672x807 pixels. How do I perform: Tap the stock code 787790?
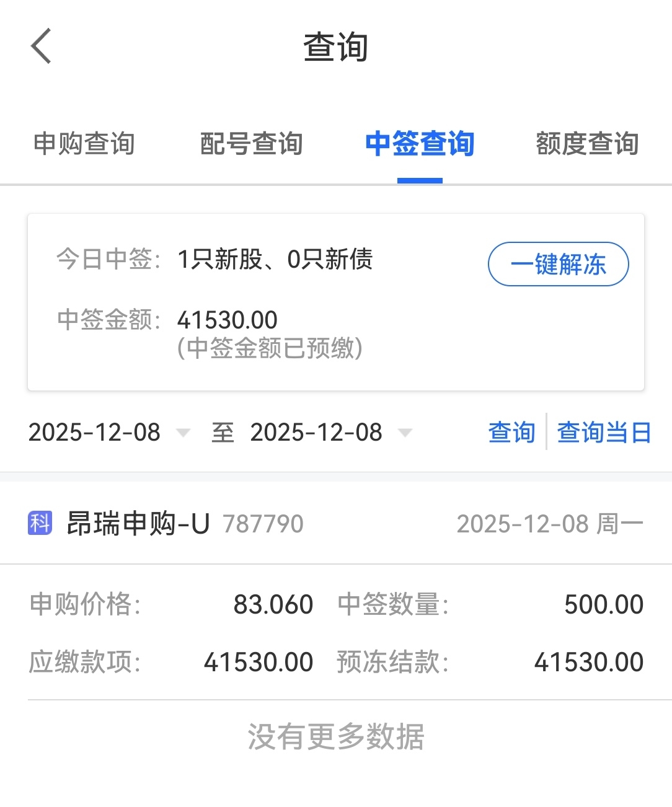tap(263, 524)
